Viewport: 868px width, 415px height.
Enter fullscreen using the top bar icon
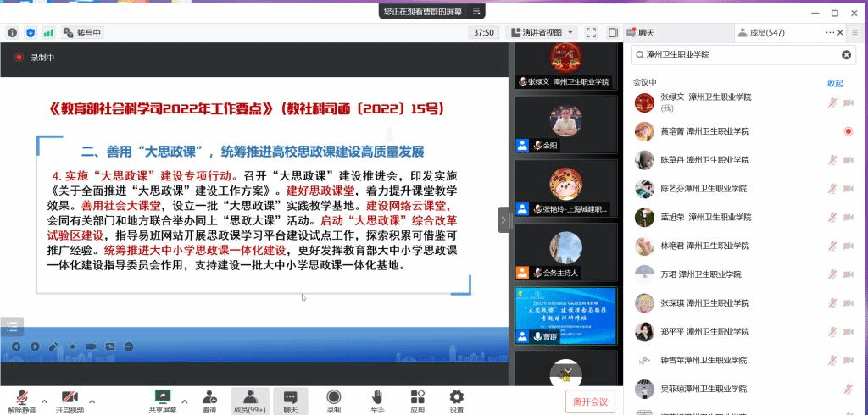pyautogui.click(x=592, y=32)
